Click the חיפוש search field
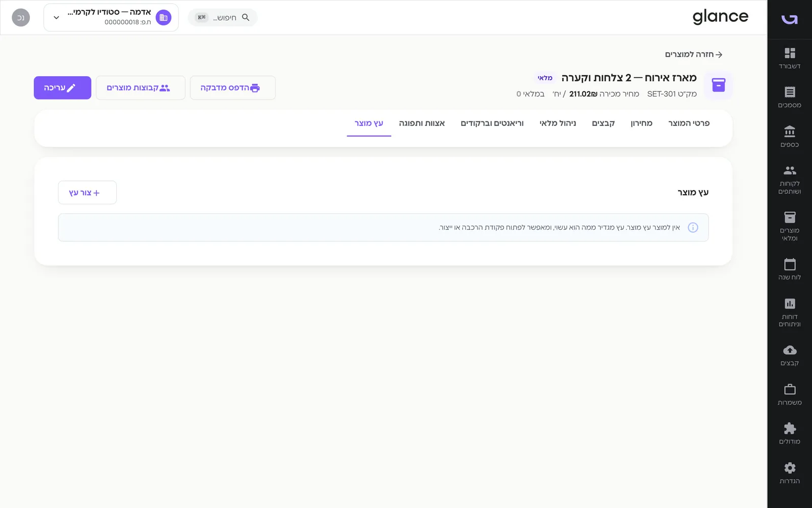 223,17
